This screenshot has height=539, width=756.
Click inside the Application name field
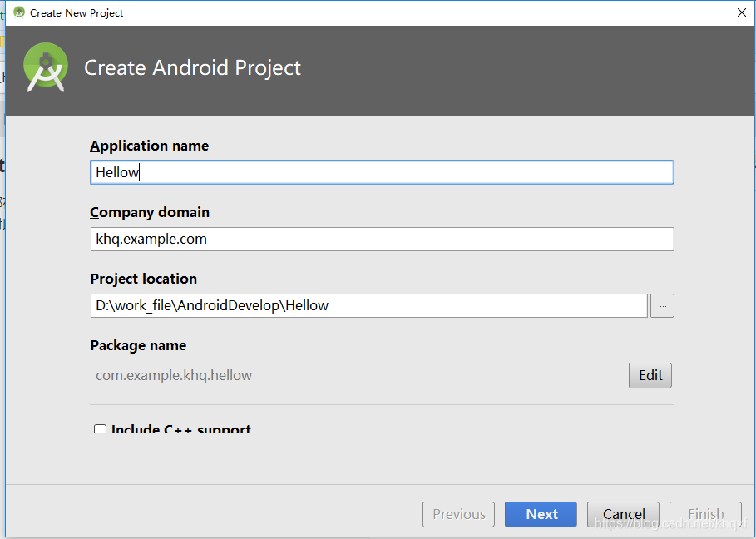[x=382, y=172]
